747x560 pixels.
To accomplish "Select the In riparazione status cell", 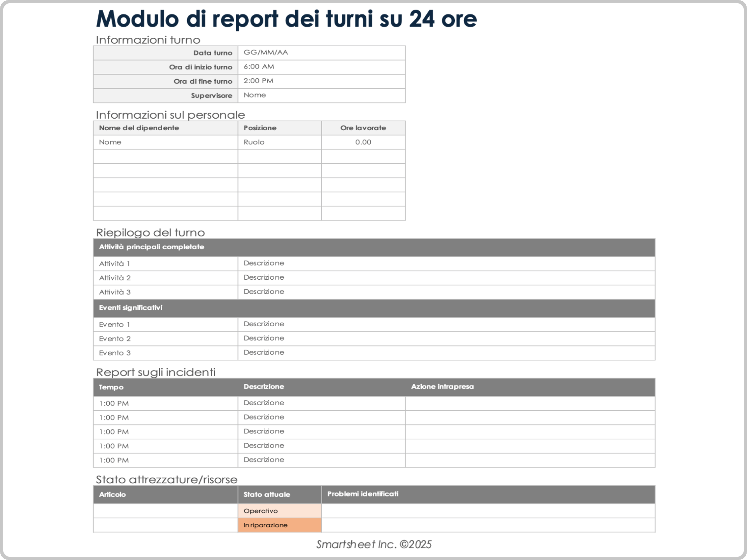I will pyautogui.click(x=265, y=525).
